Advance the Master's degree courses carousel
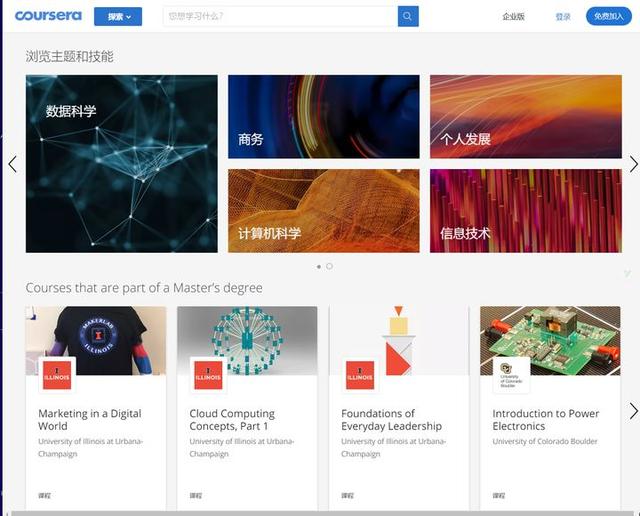The height and width of the screenshot is (516, 640). click(x=633, y=411)
